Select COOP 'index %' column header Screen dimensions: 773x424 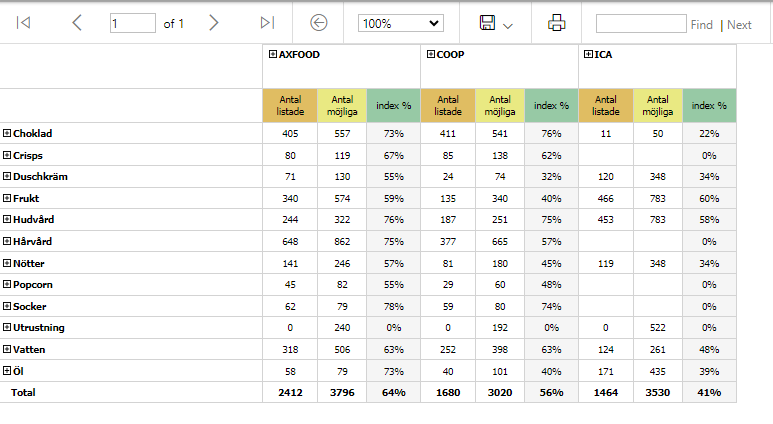[551, 106]
